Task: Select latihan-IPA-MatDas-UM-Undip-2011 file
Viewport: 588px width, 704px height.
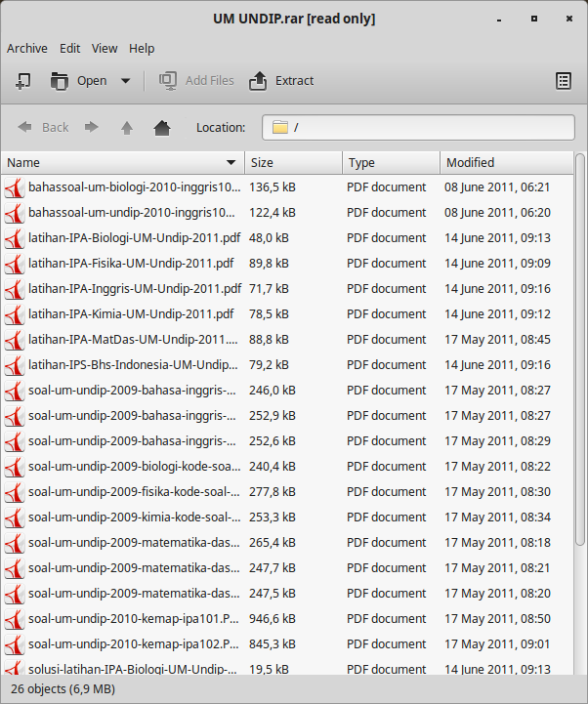Action: (287, 340)
